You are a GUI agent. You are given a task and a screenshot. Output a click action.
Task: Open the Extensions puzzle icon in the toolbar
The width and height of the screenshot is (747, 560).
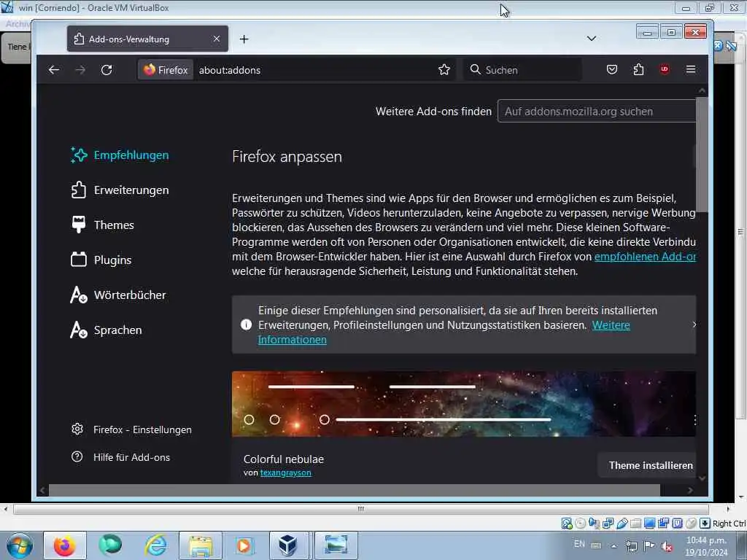click(x=638, y=70)
